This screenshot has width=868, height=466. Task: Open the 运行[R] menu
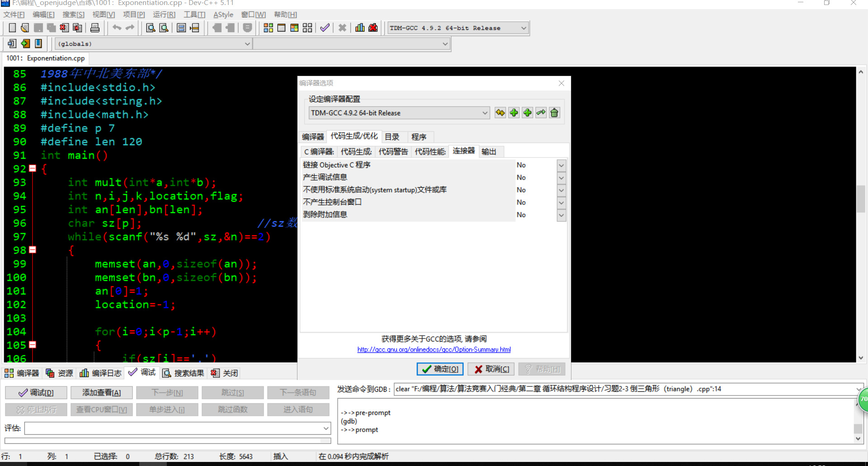(164, 14)
